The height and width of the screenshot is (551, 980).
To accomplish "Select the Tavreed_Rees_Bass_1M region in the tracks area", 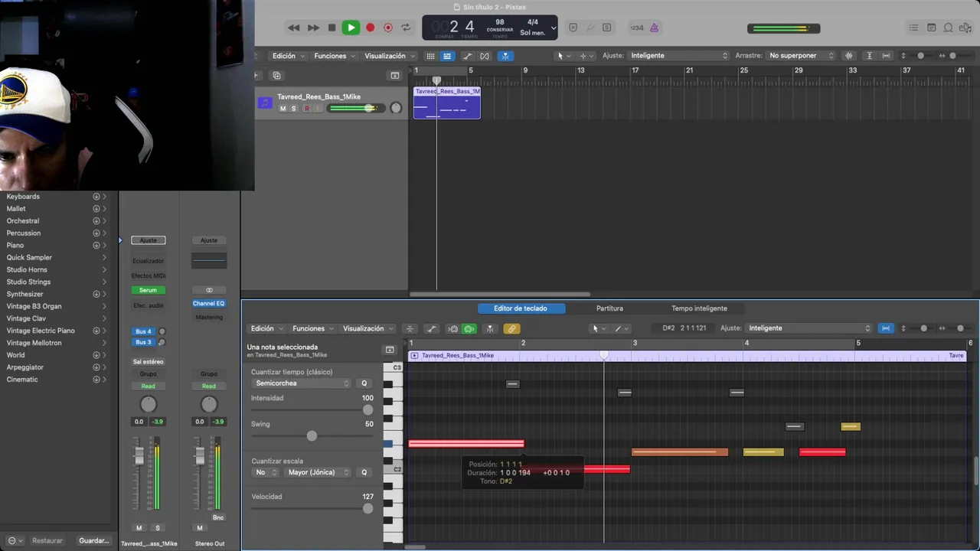I will [447, 103].
